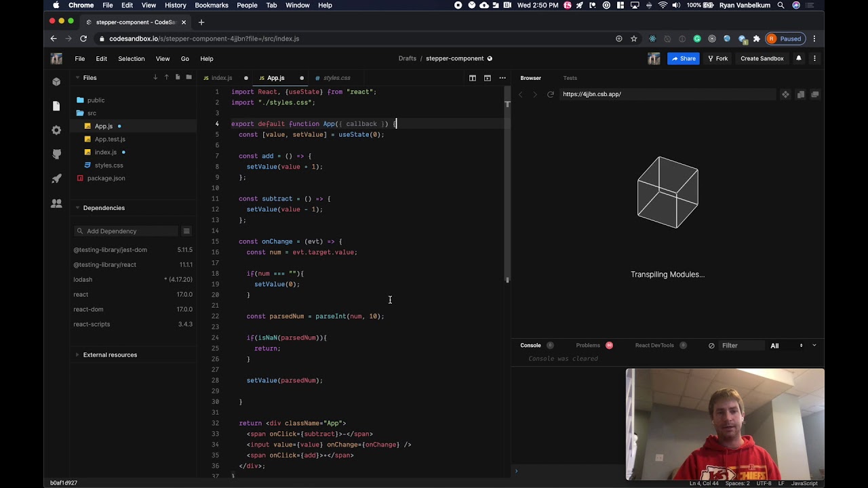This screenshot has width=868, height=488.
Task: Click the JavaScript language status bar entry
Action: click(x=804, y=483)
